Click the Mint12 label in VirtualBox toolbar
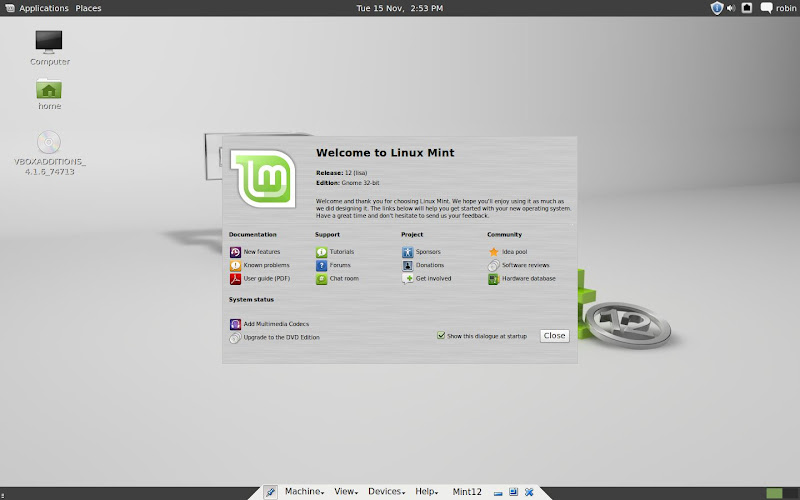800x500 pixels. click(467, 492)
